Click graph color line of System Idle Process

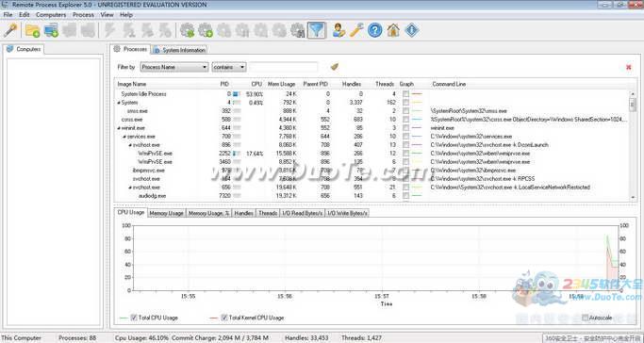click(417, 94)
